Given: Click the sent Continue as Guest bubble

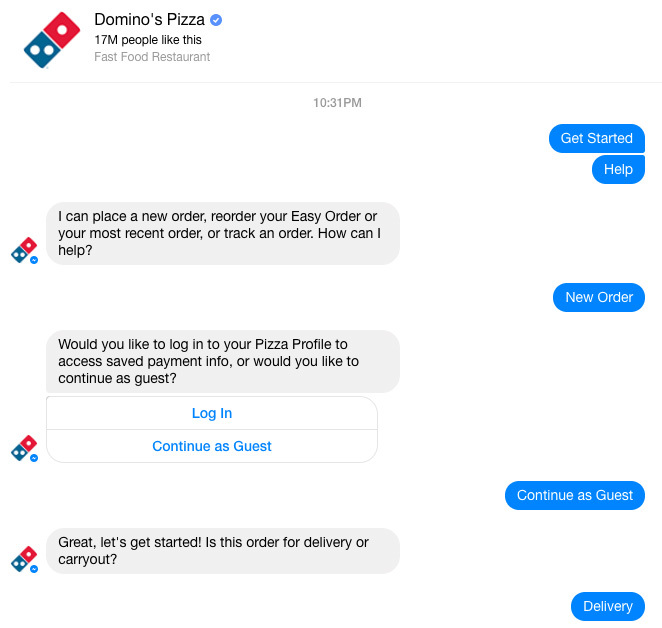Looking at the screenshot, I should point(574,495).
